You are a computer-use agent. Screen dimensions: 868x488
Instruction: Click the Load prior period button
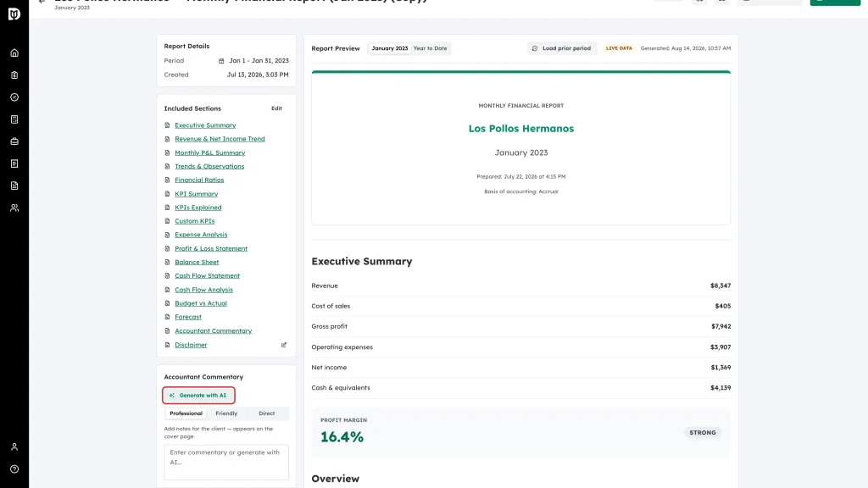562,48
